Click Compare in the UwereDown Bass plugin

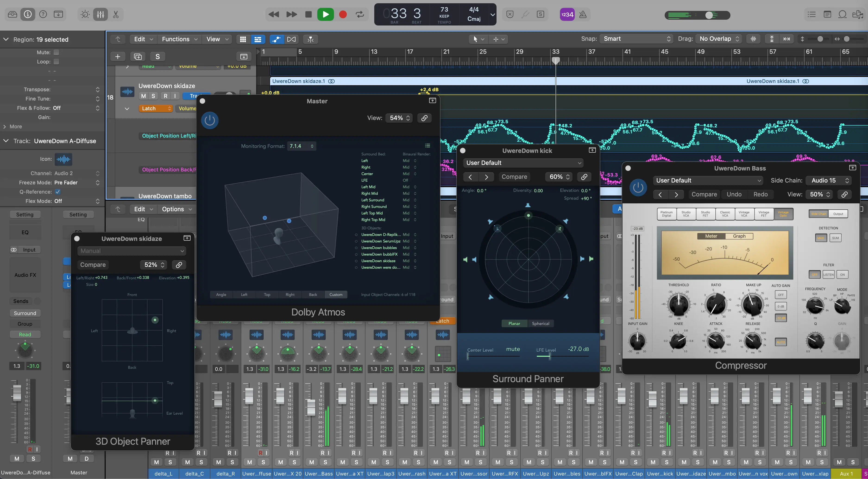pyautogui.click(x=704, y=194)
